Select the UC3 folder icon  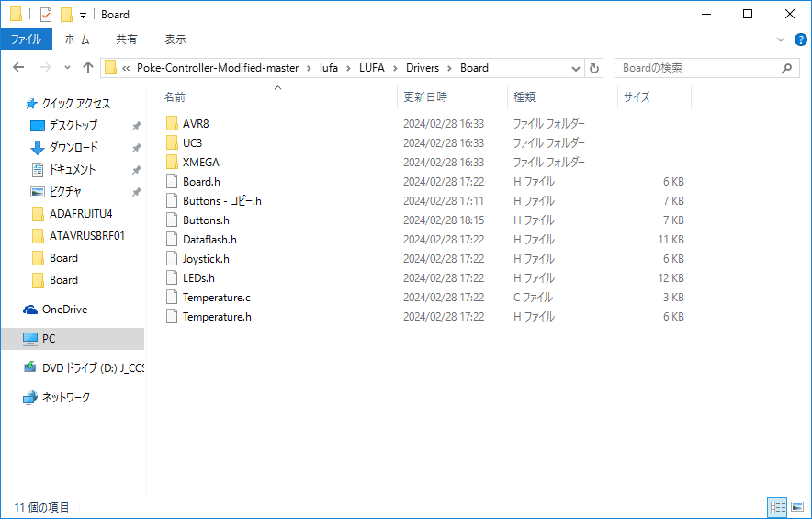pyautogui.click(x=172, y=142)
